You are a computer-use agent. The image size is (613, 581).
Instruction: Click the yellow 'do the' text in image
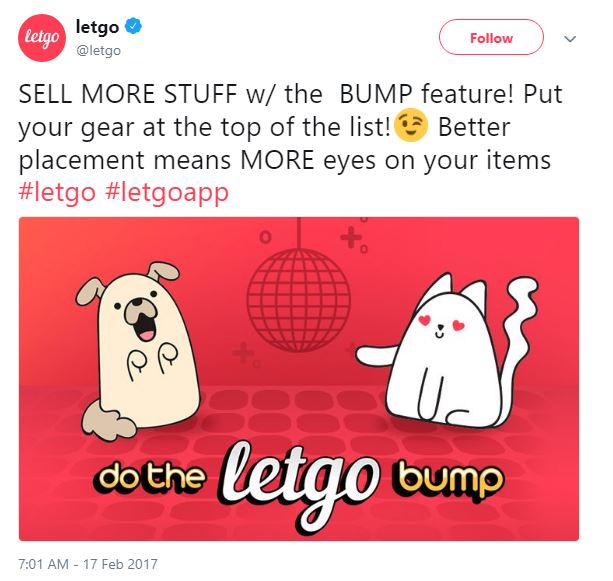click(x=149, y=476)
